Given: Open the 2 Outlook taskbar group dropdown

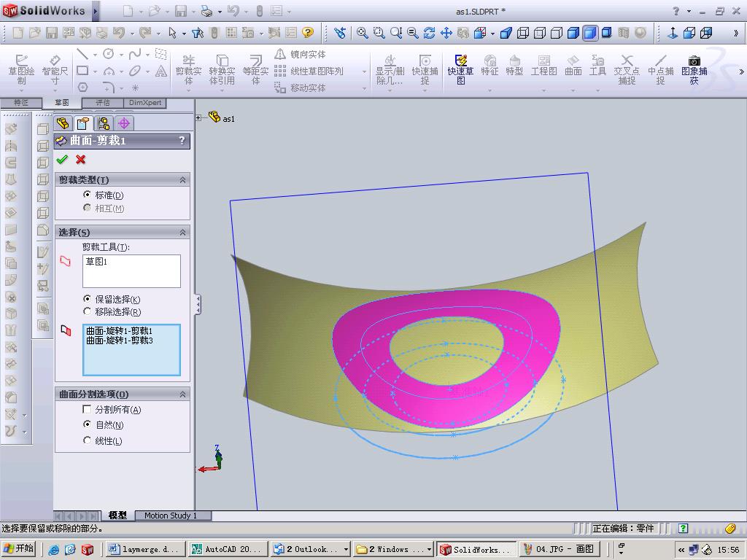Looking at the screenshot, I should [346, 550].
